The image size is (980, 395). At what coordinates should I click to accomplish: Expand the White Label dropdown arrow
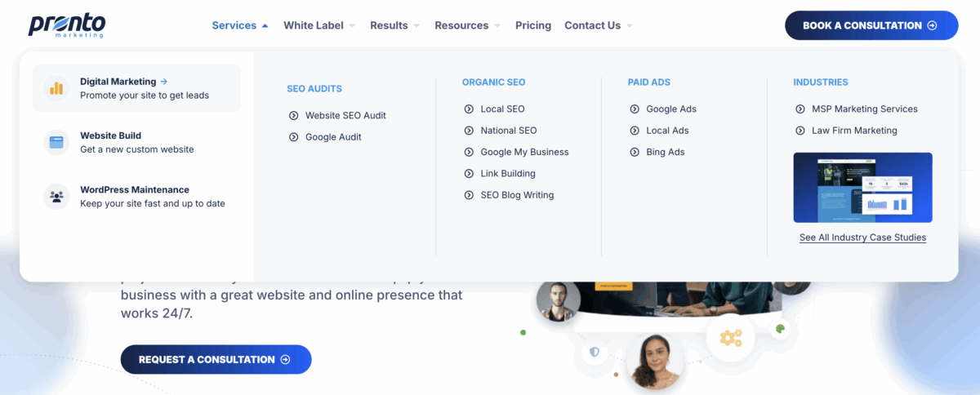click(x=352, y=26)
